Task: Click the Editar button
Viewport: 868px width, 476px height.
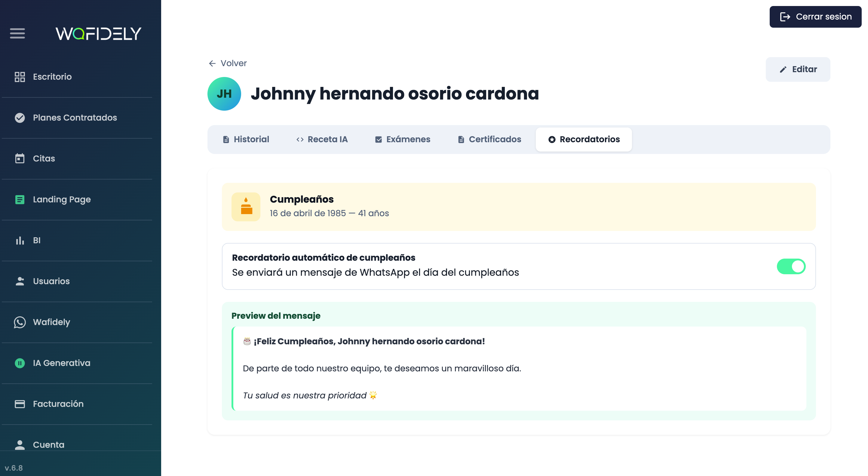Action: point(798,69)
